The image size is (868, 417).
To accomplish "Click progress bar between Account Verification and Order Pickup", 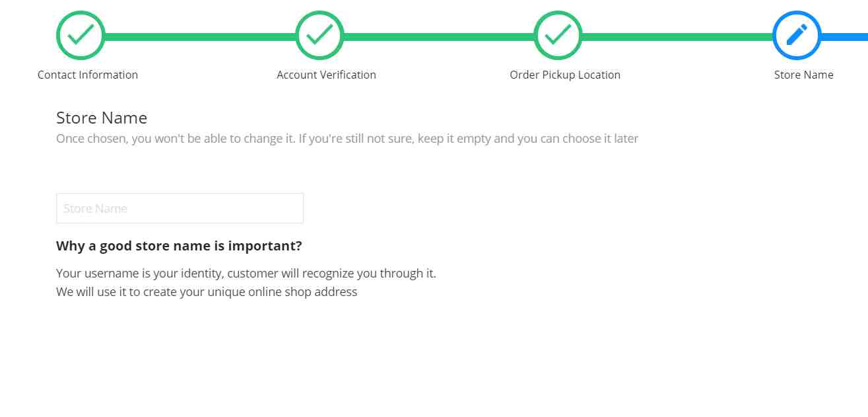I will pyautogui.click(x=439, y=37).
